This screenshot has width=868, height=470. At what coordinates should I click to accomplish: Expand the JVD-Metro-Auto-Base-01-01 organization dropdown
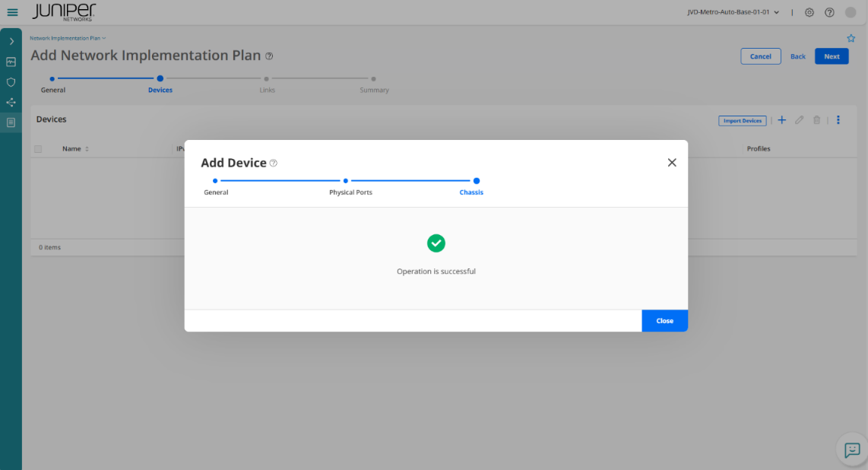(x=733, y=12)
